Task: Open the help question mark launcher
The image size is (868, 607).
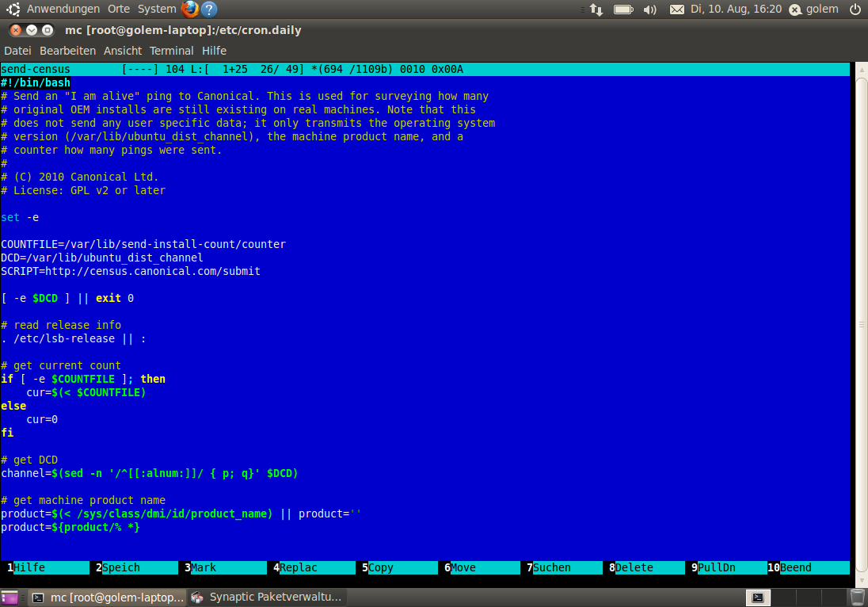Action: point(209,9)
